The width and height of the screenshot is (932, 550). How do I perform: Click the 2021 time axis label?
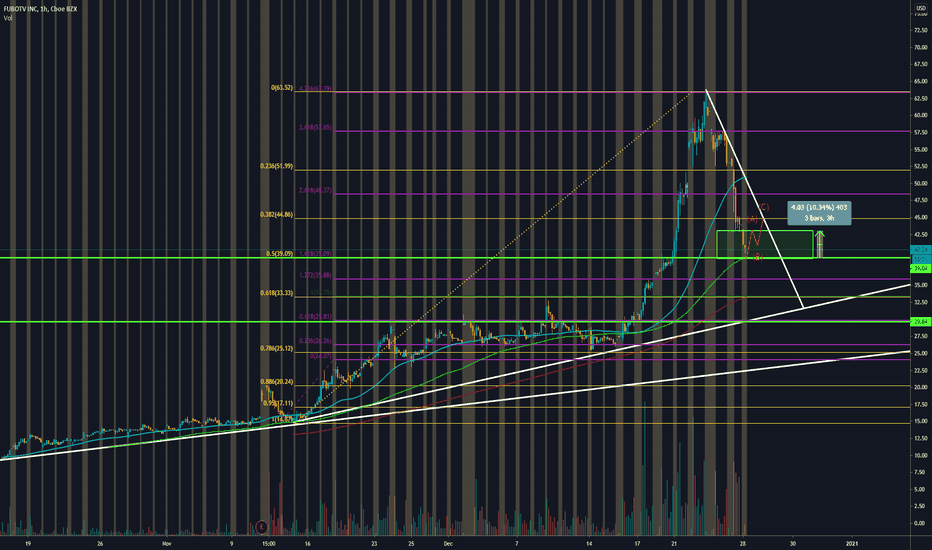852,543
